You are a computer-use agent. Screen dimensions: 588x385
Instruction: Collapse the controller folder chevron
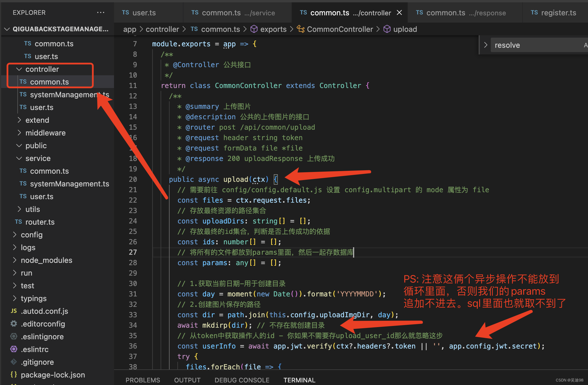click(19, 69)
